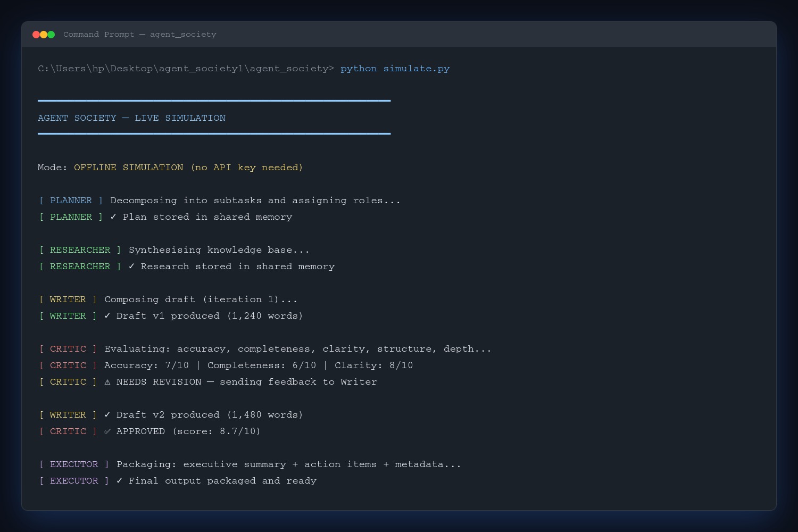
Task: Click the directory prompt ending in 'agent_society>'
Action: pyautogui.click(x=186, y=69)
